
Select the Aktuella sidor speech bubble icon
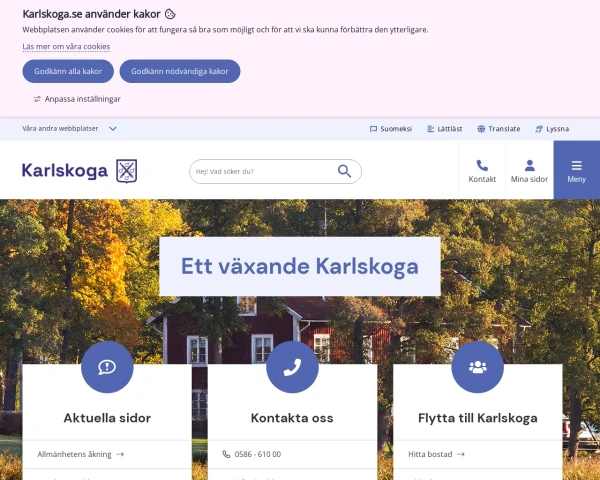click(x=107, y=367)
